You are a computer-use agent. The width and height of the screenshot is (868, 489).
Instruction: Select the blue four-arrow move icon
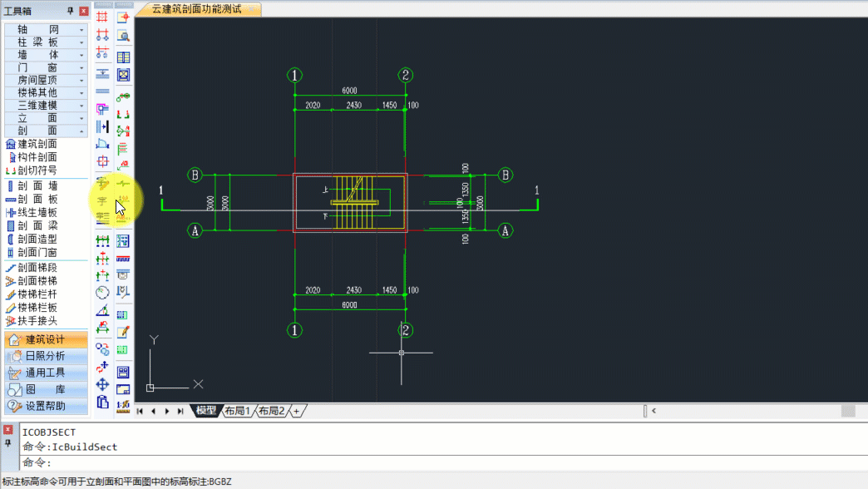pos(102,384)
